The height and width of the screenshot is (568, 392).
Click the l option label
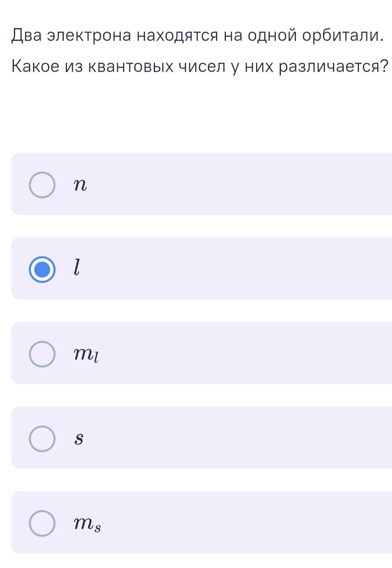[x=78, y=267]
